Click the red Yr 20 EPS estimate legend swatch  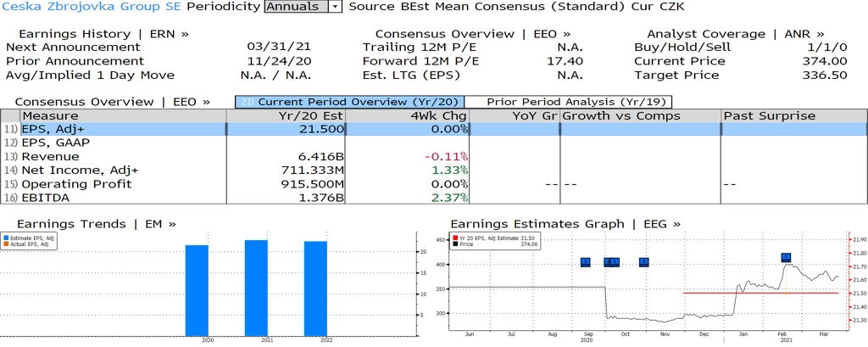click(x=454, y=238)
